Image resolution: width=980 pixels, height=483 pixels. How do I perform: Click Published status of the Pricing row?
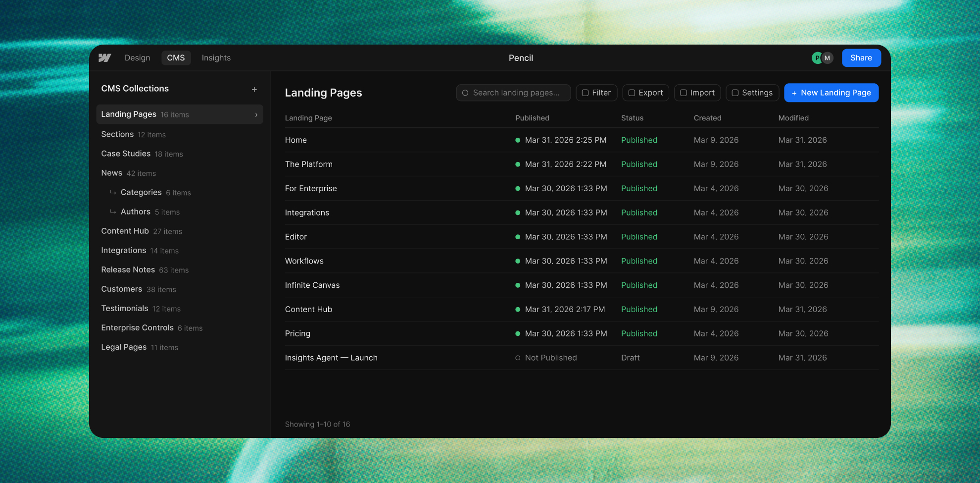coord(639,333)
